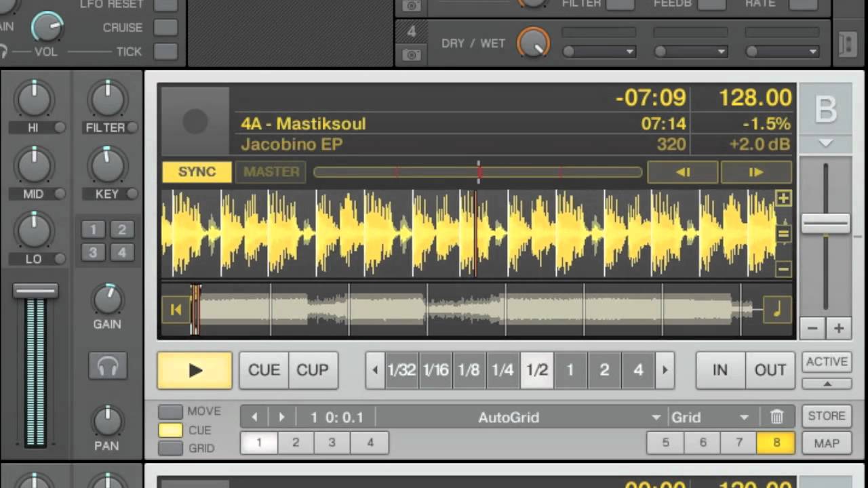Select loop size 1/2
868x488 pixels.
point(537,370)
